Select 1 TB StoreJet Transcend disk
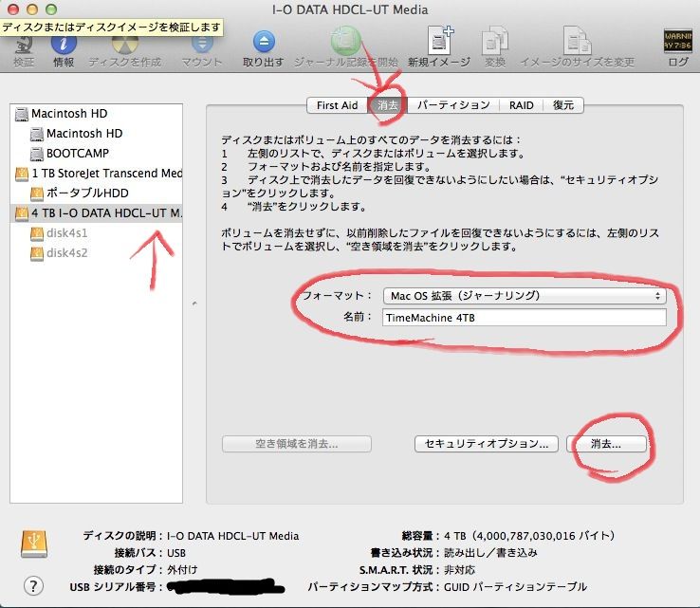This screenshot has height=608, width=700. click(x=96, y=174)
